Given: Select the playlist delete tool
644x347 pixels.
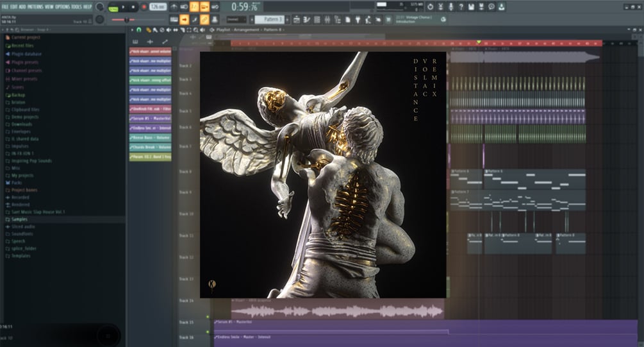Looking at the screenshot, I should tap(162, 30).
